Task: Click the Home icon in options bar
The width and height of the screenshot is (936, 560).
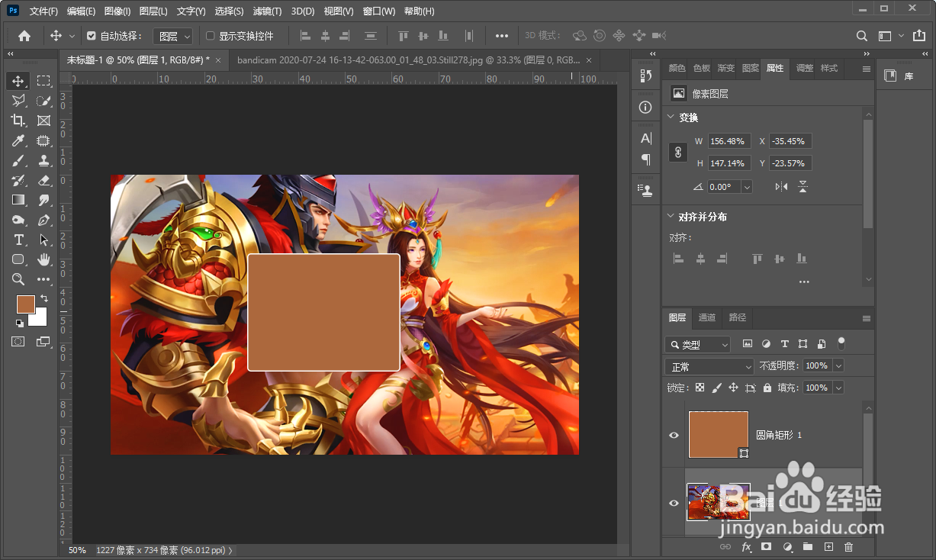Action: tap(24, 36)
